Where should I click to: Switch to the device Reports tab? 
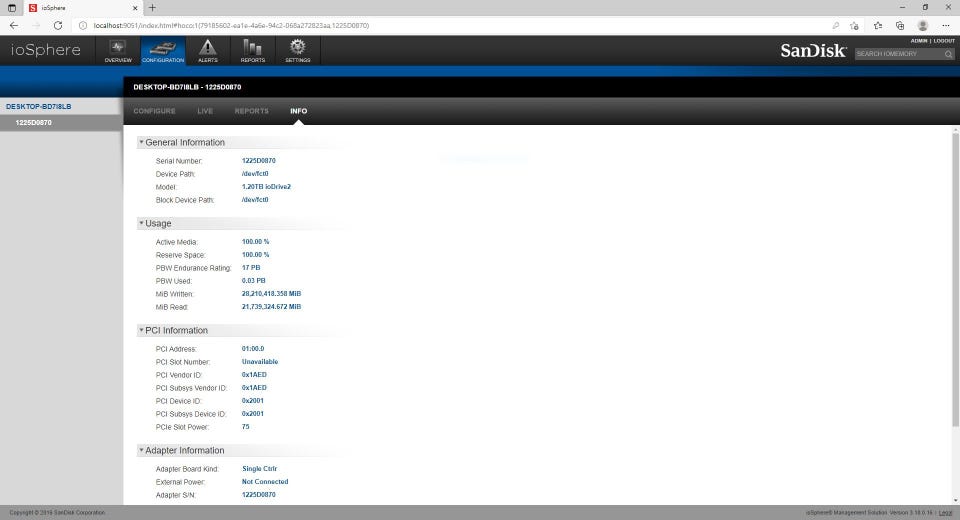252,111
